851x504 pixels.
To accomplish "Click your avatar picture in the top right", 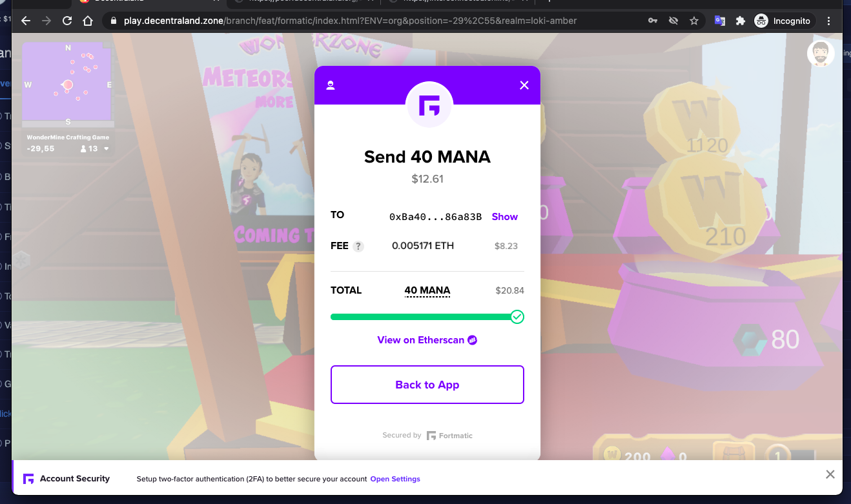I will click(821, 53).
